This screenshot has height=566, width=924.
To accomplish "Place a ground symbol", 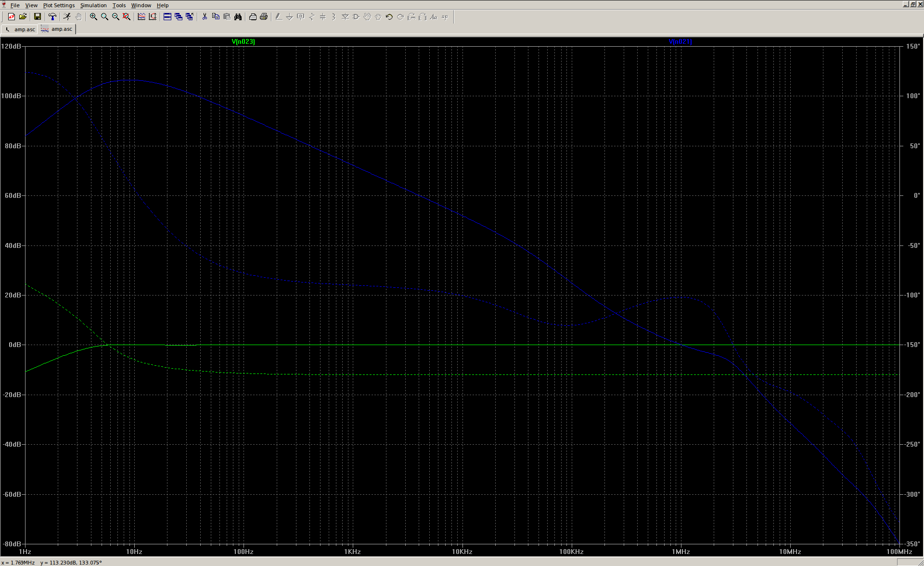I will point(290,17).
